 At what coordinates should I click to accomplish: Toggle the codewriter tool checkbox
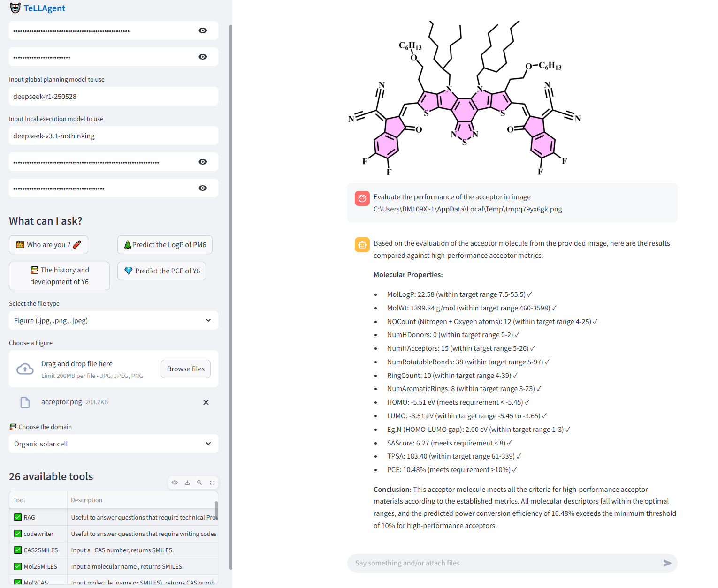(x=18, y=534)
